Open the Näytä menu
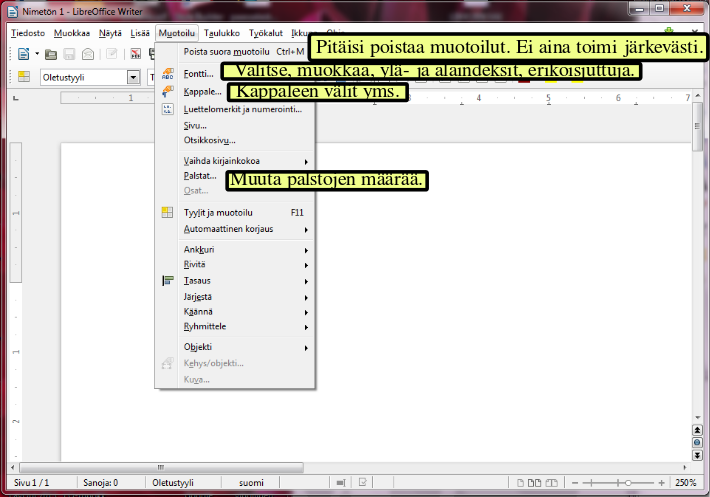The height and width of the screenshot is (497, 710). (110, 33)
